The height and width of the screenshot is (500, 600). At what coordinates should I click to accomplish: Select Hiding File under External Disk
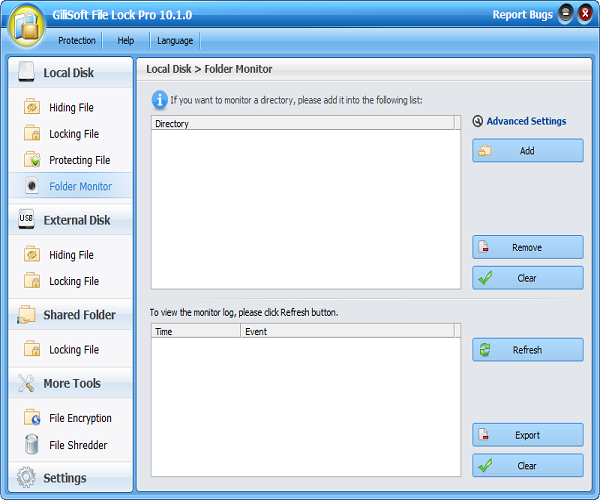[70, 254]
